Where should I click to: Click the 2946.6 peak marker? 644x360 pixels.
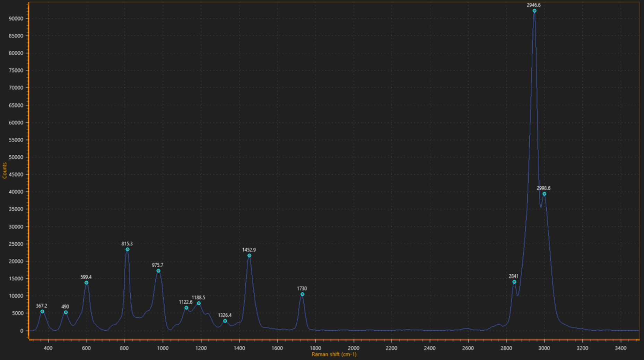click(x=534, y=11)
